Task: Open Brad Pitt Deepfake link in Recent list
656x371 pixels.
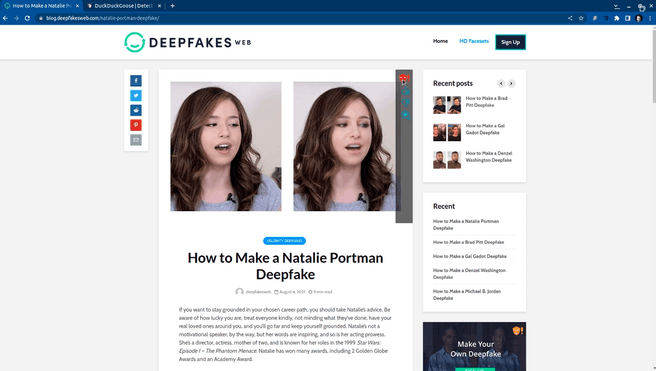Action: point(468,242)
